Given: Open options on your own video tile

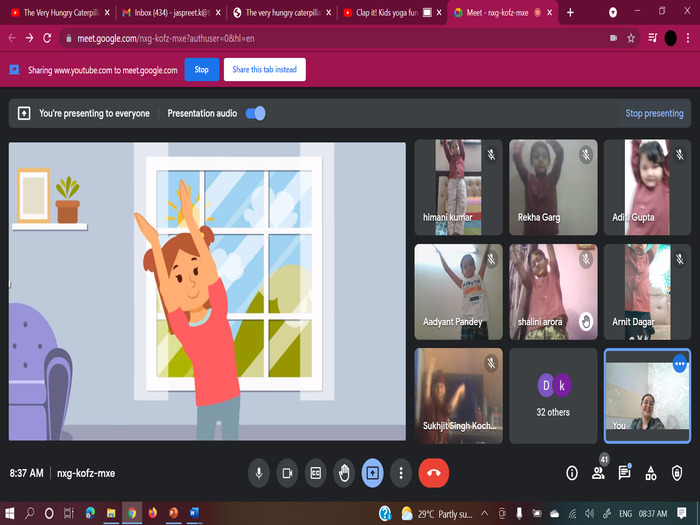Looking at the screenshot, I should 679,364.
